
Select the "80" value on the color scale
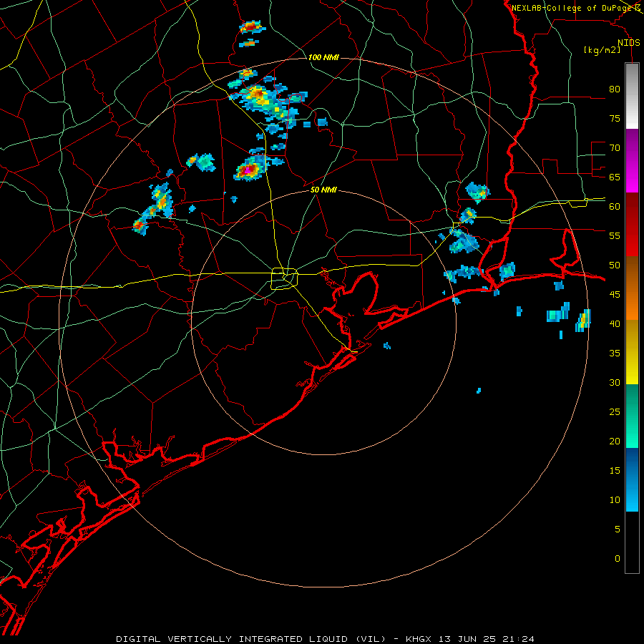pyautogui.click(x=615, y=89)
